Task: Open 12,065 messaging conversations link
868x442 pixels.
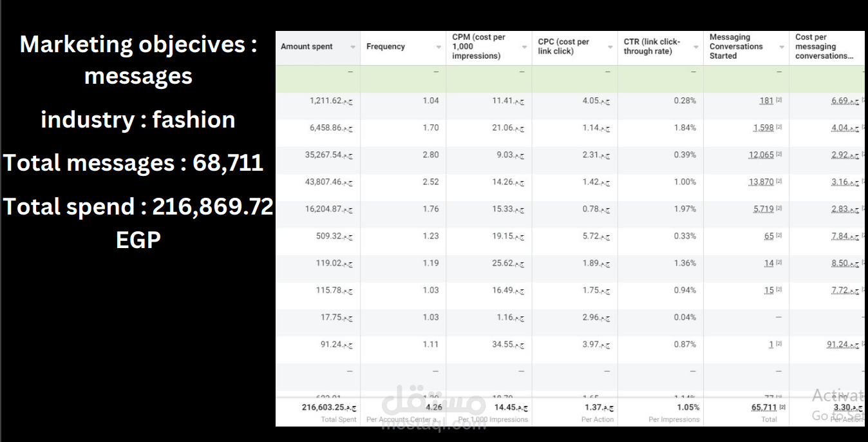Action: (761, 155)
